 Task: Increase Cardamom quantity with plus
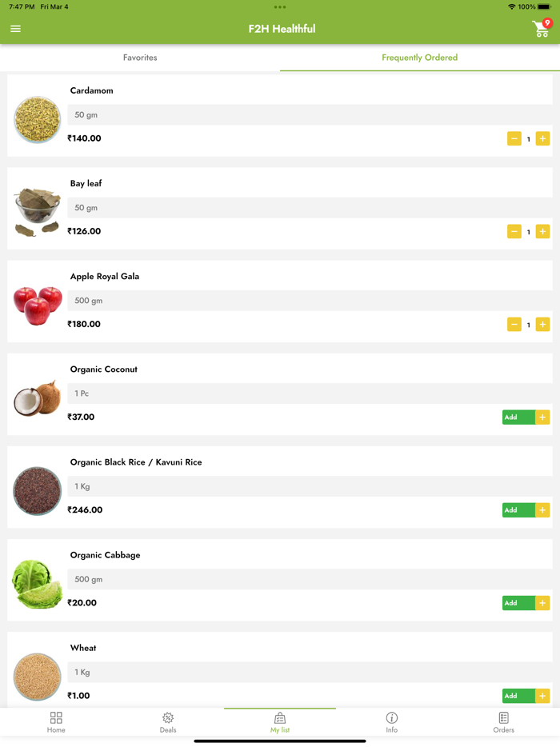(x=543, y=138)
